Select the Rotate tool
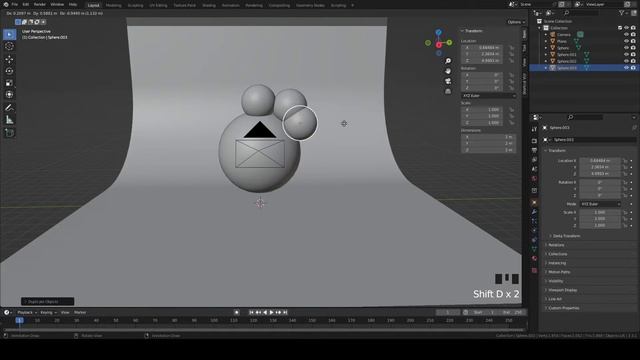The image size is (640, 360). (x=9, y=71)
